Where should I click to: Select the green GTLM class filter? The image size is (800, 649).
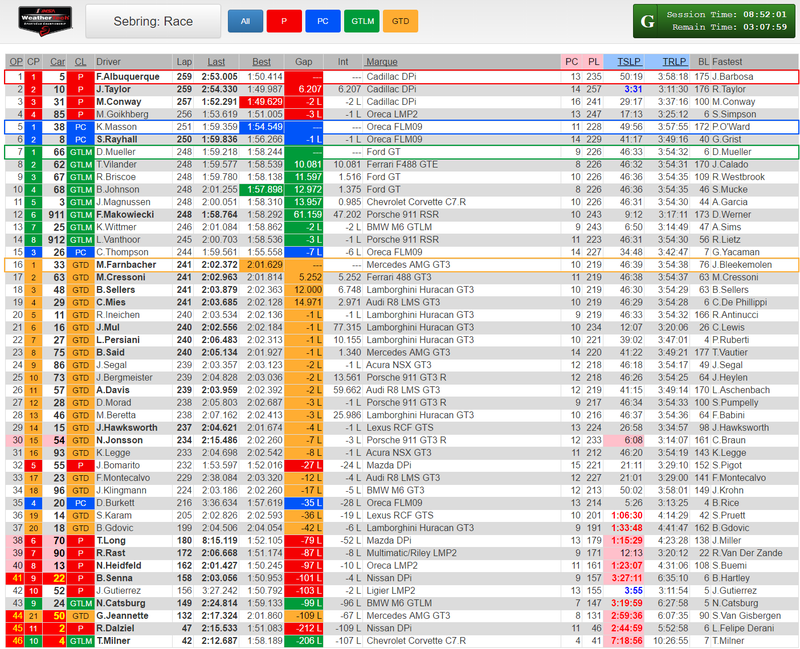362,21
